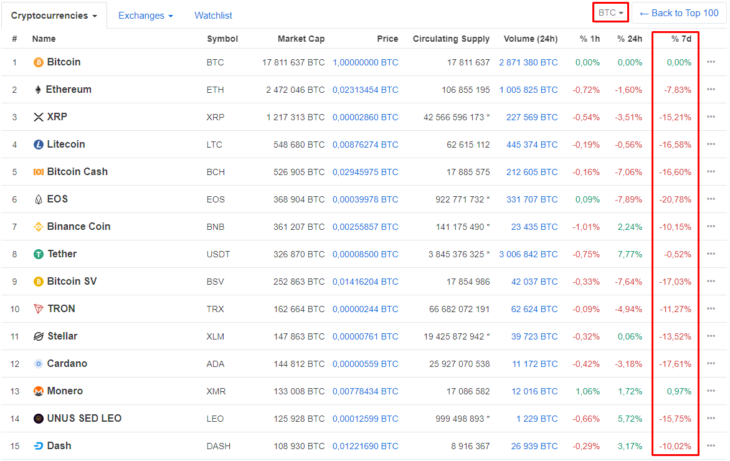Click the UNUS SED LEO logo icon
Viewport: 730px width, 461px height.
[38, 419]
